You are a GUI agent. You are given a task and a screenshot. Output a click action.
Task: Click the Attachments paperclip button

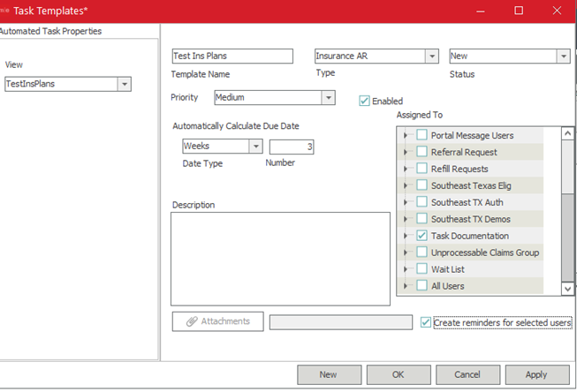pos(217,321)
